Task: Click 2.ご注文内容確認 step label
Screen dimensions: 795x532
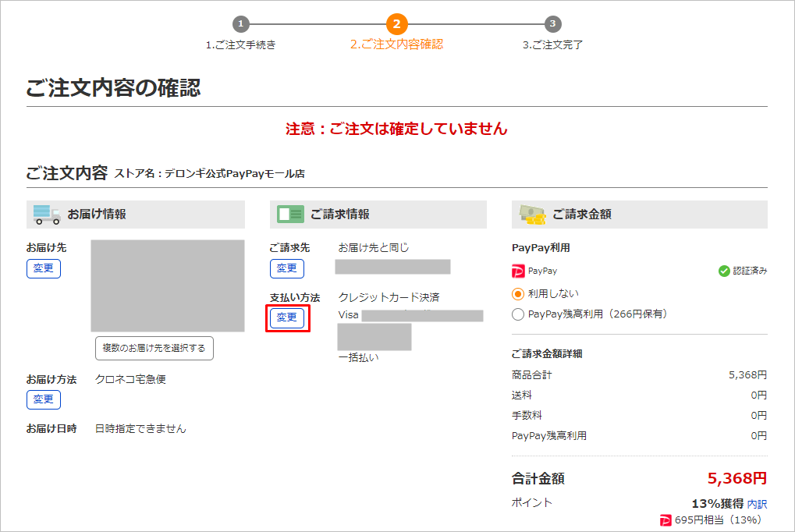Action: coord(396,44)
